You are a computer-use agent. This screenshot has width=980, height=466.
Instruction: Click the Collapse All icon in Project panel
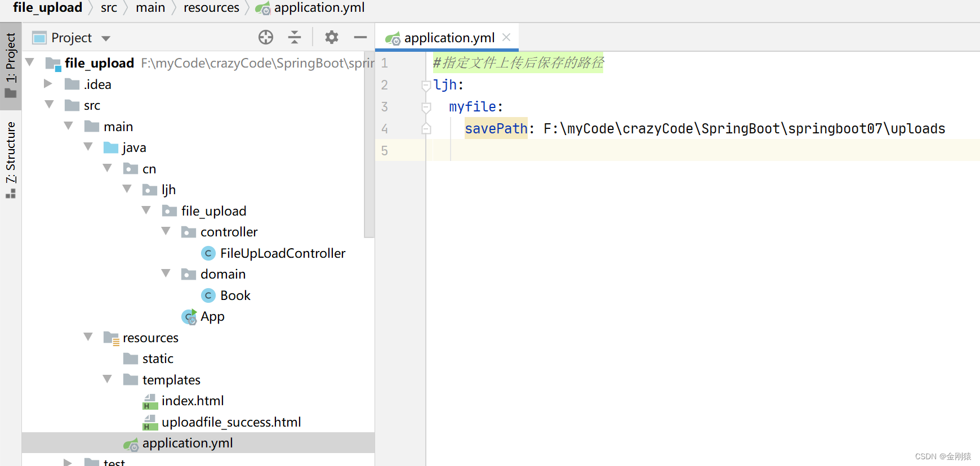tap(295, 38)
